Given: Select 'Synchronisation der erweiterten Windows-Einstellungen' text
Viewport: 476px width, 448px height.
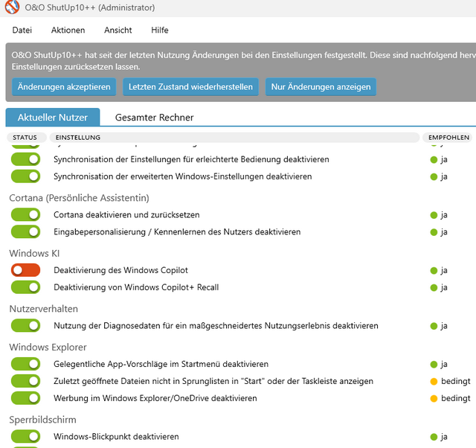Looking at the screenshot, I should pos(183,176).
